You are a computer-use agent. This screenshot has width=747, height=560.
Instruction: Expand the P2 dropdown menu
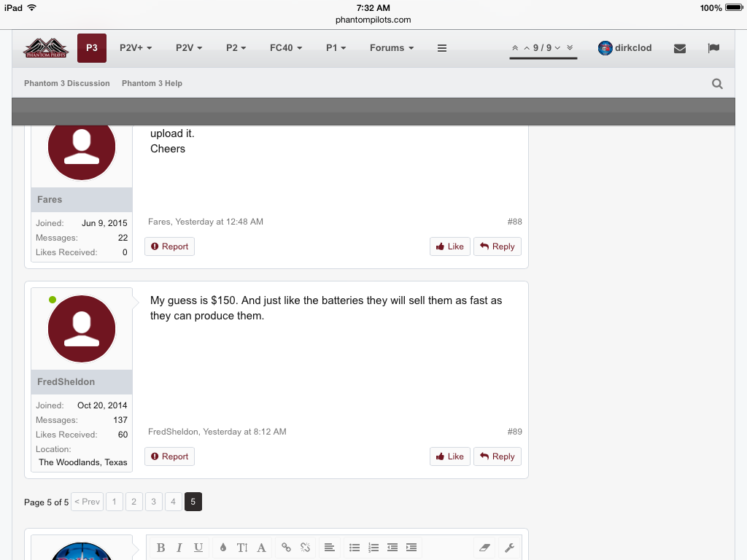236,48
